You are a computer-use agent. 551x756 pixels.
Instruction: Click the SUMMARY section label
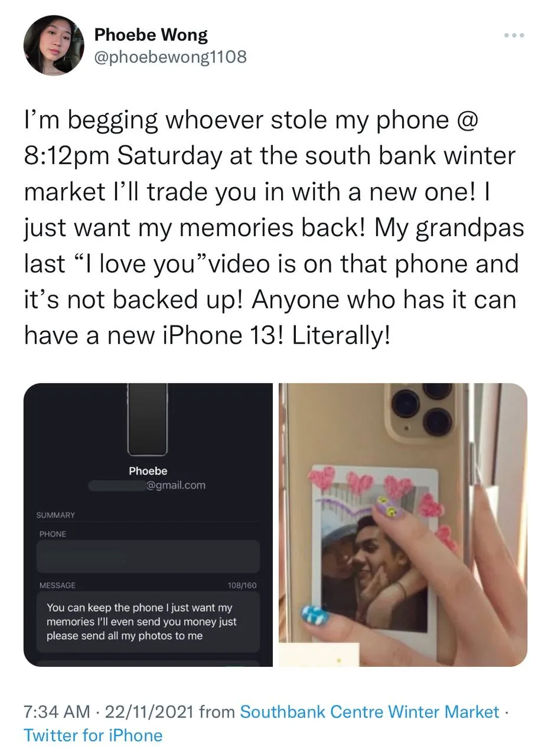tap(56, 515)
